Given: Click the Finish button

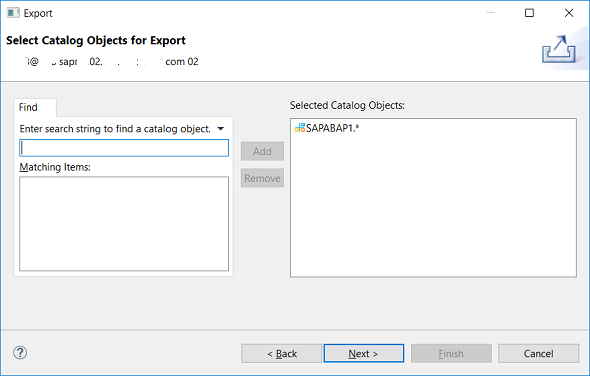Looking at the screenshot, I should [x=451, y=353].
